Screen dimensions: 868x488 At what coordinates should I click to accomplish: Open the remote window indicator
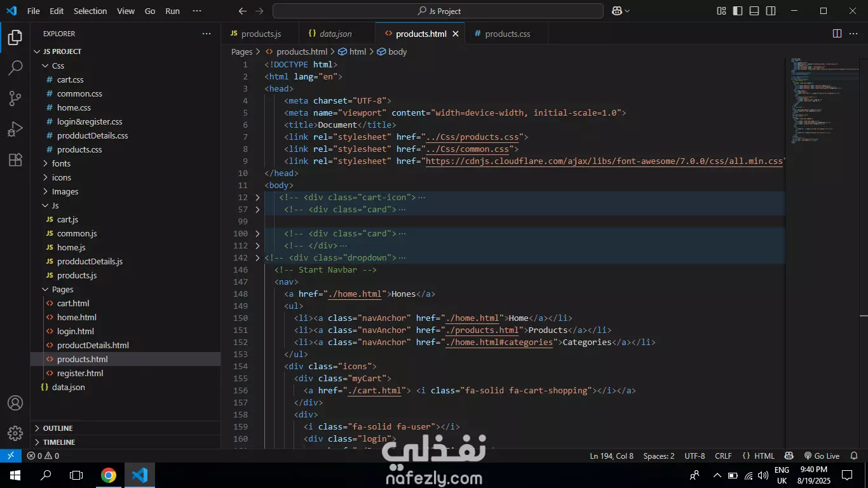pyautogui.click(x=11, y=456)
